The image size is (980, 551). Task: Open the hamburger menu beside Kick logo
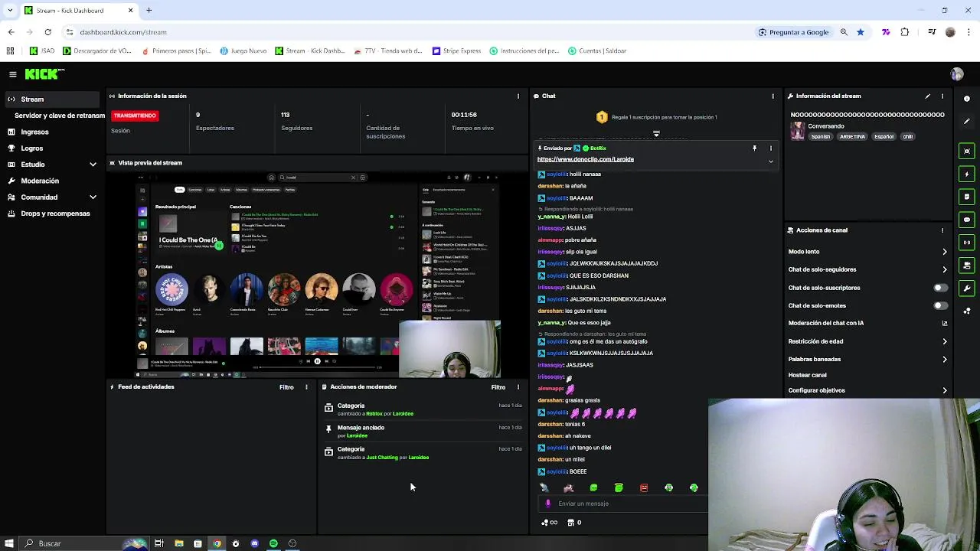tap(13, 74)
